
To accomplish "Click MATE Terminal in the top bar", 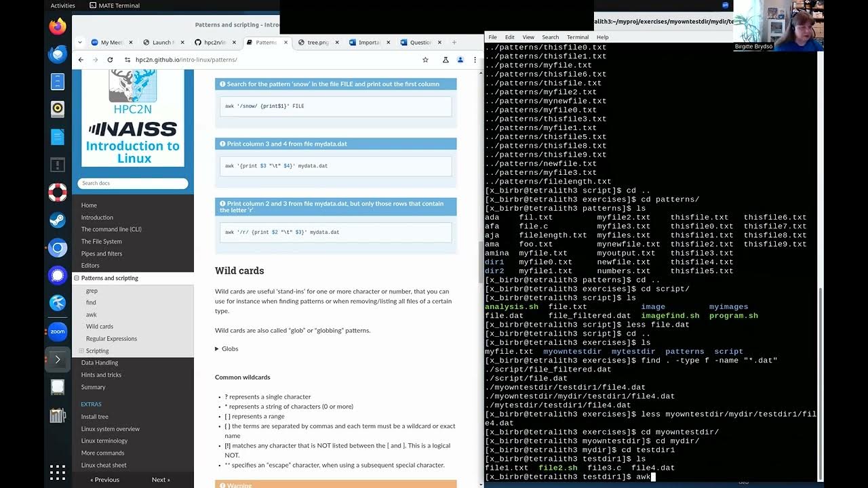I will click(115, 5).
